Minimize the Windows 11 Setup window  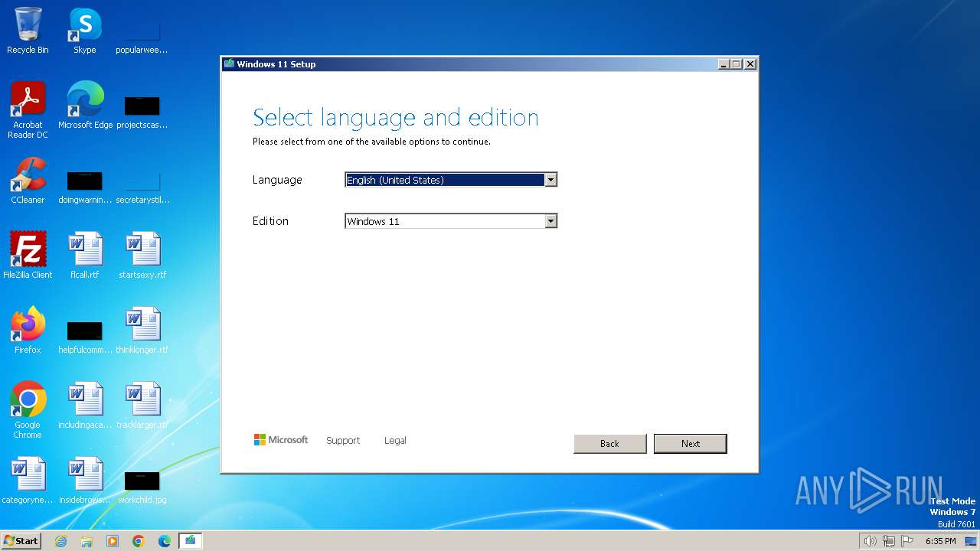tap(724, 64)
